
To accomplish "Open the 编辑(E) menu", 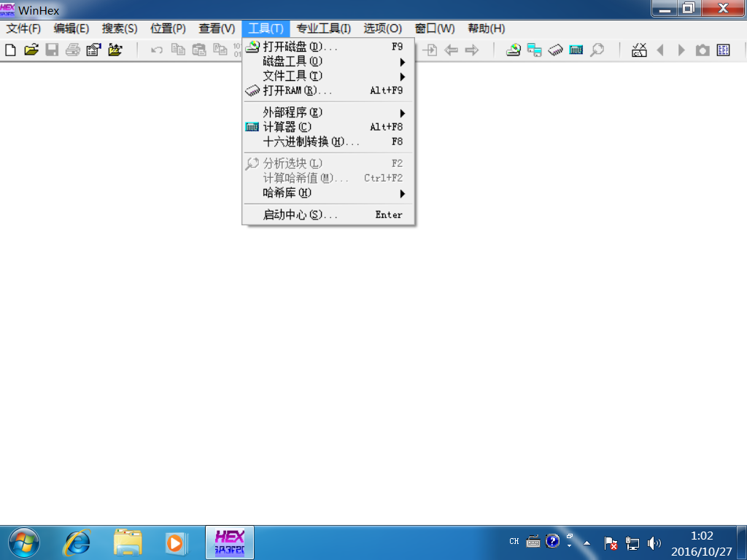I will point(71,28).
